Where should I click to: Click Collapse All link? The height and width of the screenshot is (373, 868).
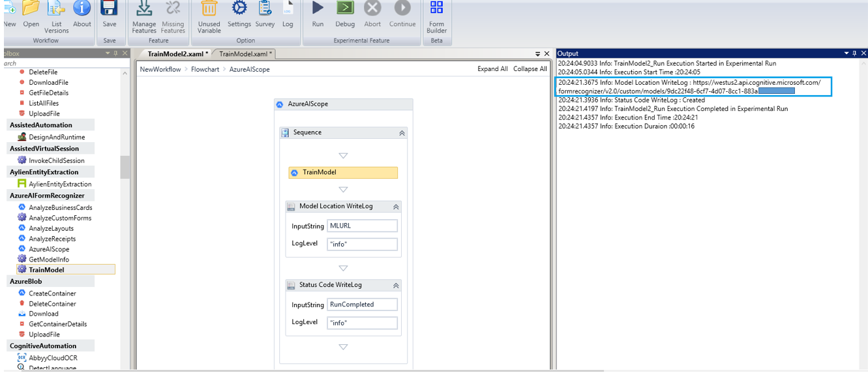click(530, 69)
